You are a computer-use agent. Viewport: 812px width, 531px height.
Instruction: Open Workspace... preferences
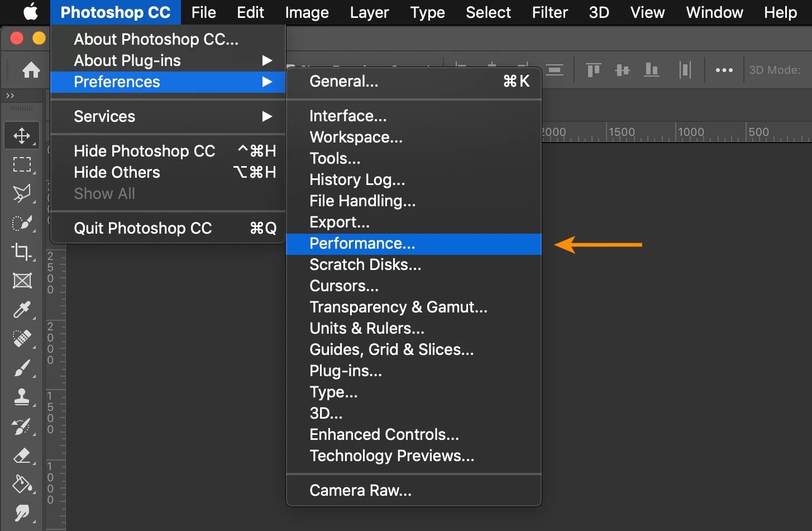414,137
